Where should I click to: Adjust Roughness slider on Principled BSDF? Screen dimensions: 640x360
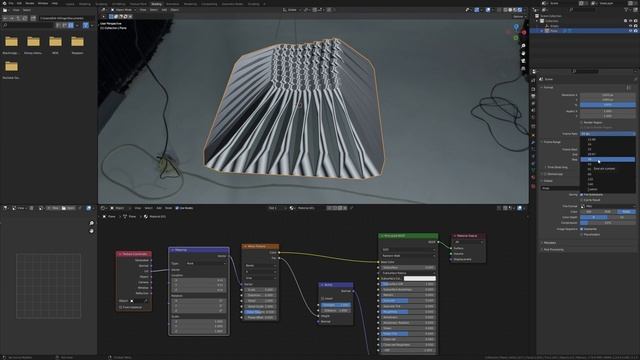[x=407, y=311]
